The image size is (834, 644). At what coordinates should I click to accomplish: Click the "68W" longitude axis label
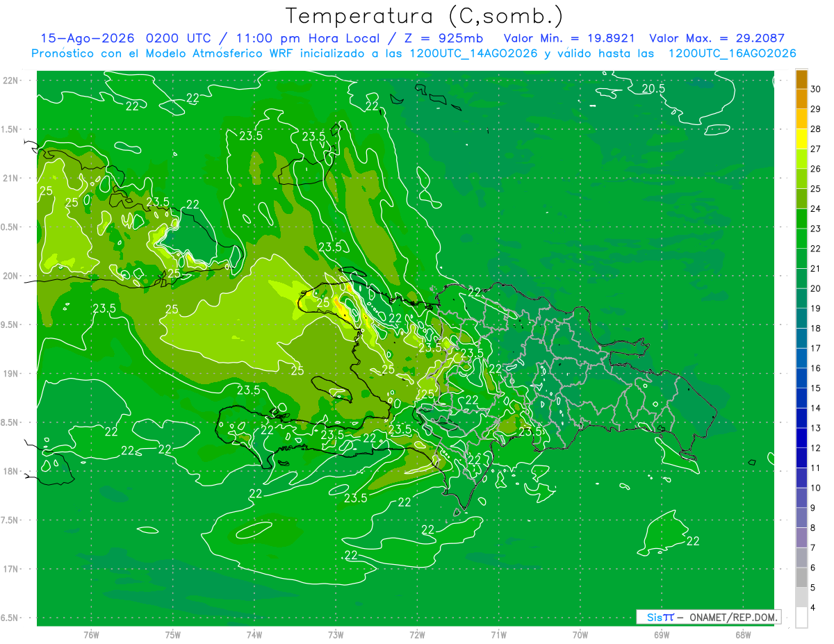click(743, 634)
